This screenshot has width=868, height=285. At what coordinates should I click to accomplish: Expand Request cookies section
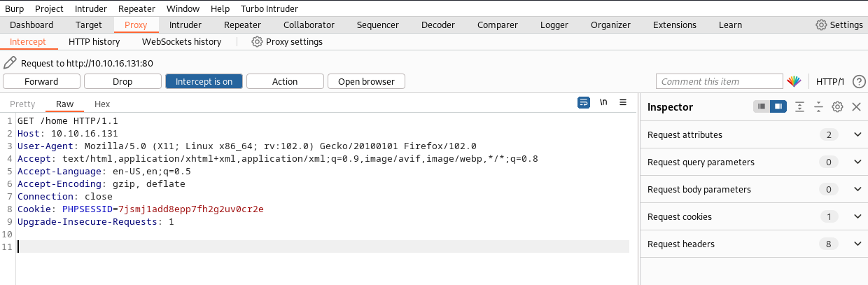click(x=858, y=216)
